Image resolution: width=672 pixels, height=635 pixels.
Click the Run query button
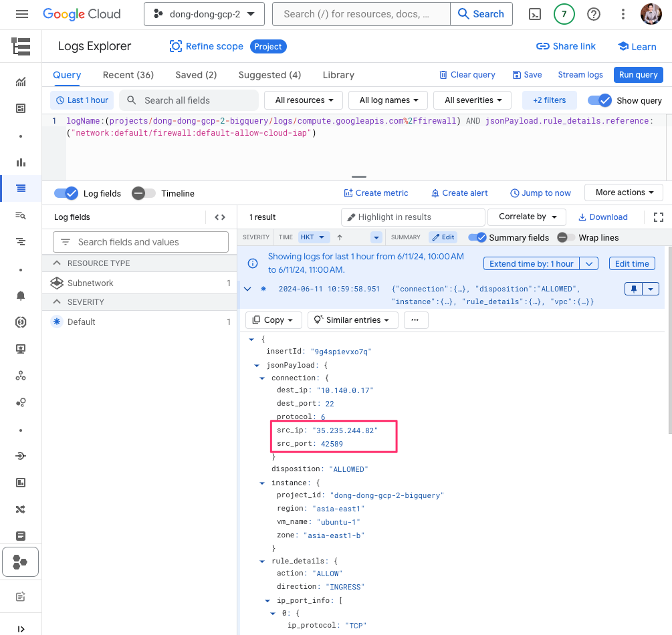coord(638,75)
